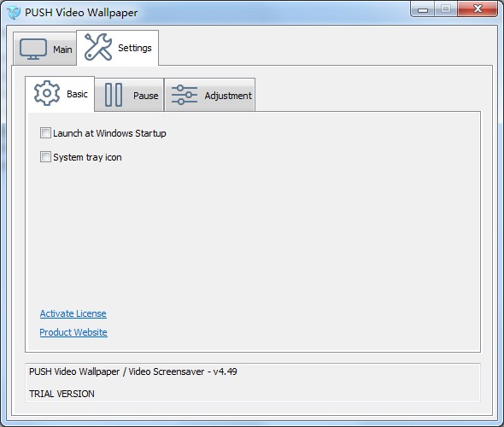Click the monitor icon on Main tab
The image size is (504, 427).
click(33, 50)
